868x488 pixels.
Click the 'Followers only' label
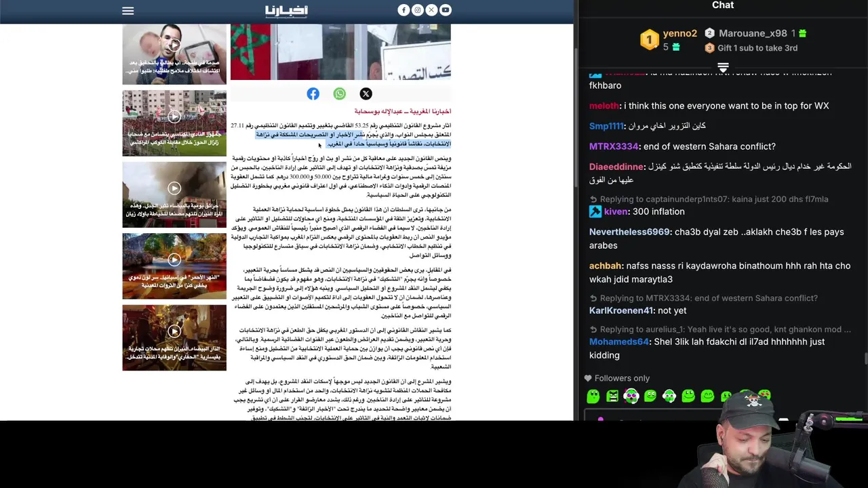point(622,378)
